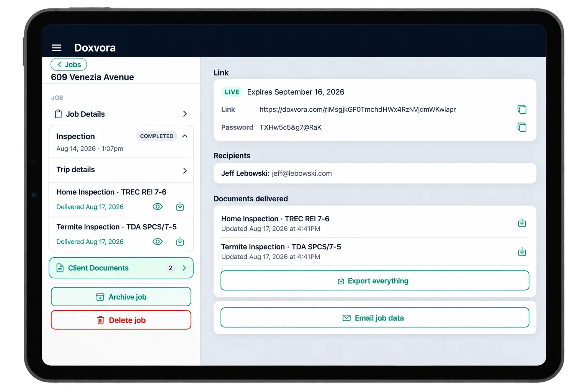Open Job Details section
This screenshot has width=588, height=392.
pyautogui.click(x=121, y=114)
